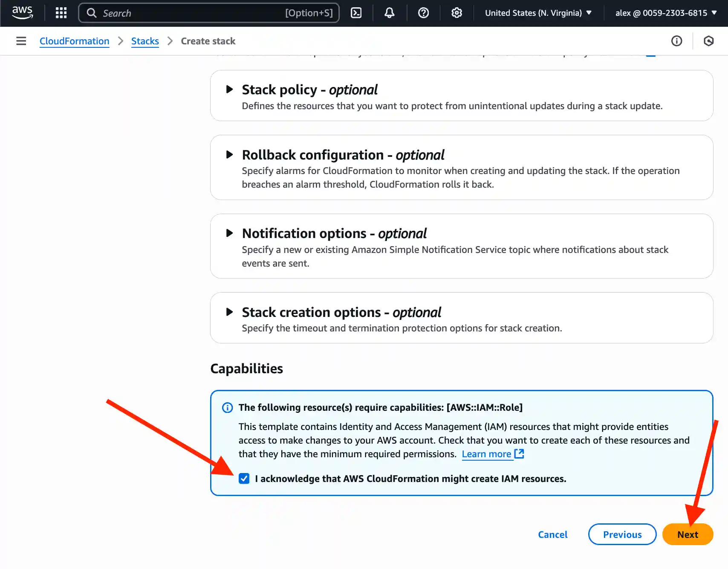The width and height of the screenshot is (728, 569).
Task: Open the Services grid launcher
Action: click(61, 13)
